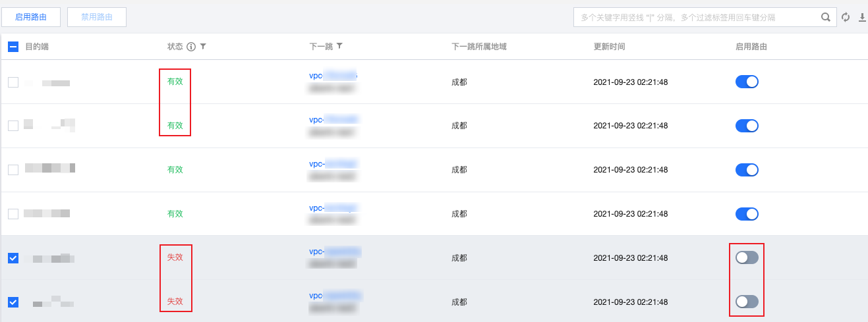Check the third route row checkbox
Viewport: 868px width, 322px height.
pyautogui.click(x=13, y=170)
